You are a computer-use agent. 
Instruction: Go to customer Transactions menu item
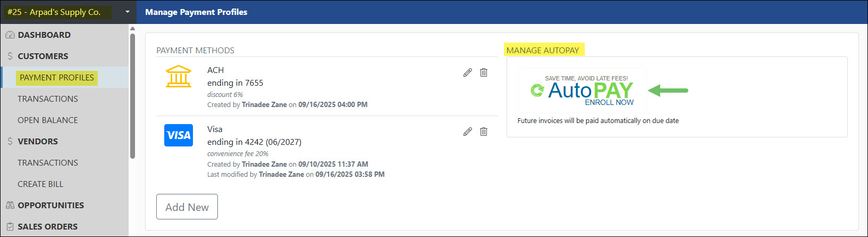click(47, 99)
